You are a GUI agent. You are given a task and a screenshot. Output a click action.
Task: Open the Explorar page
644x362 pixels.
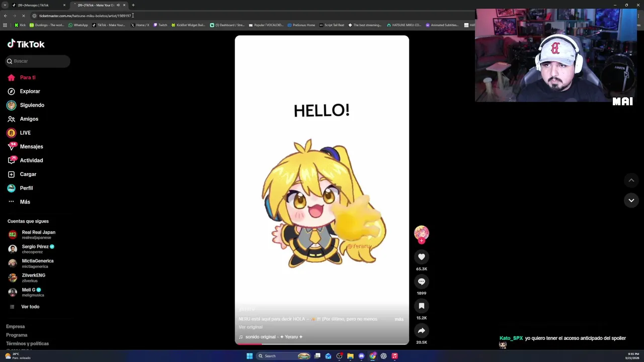pos(24,92)
